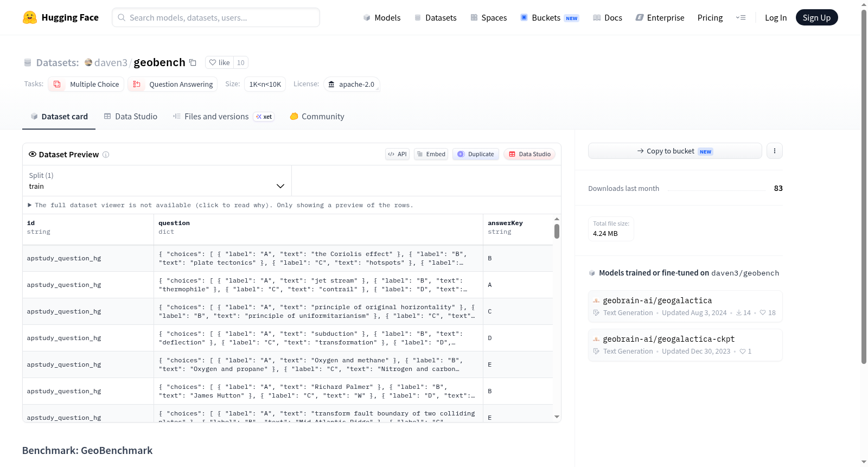Open Docs in top navigation
868x467 pixels.
[x=607, y=18]
